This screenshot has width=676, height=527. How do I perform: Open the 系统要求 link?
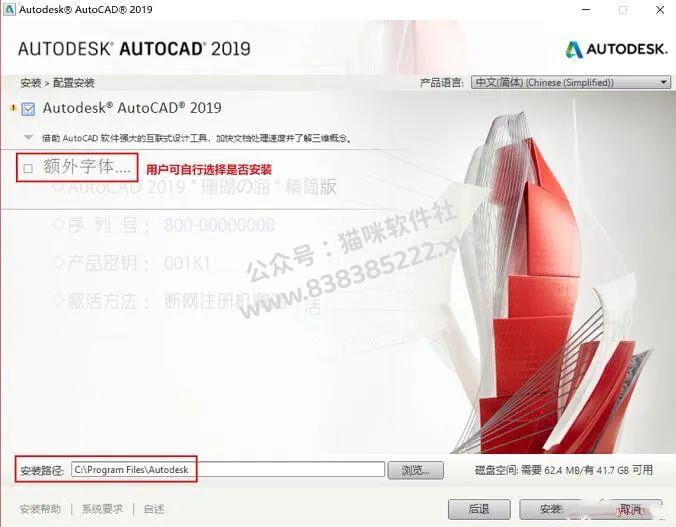point(102,509)
